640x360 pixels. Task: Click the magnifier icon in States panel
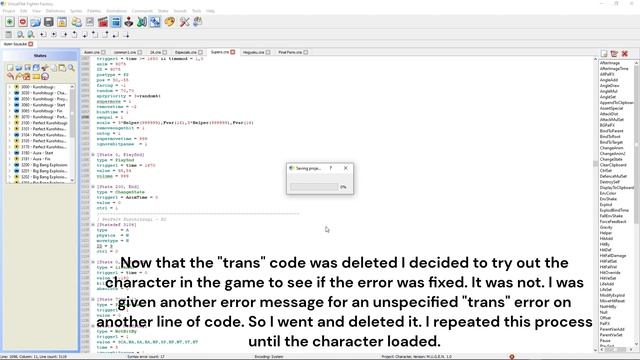pos(71,68)
